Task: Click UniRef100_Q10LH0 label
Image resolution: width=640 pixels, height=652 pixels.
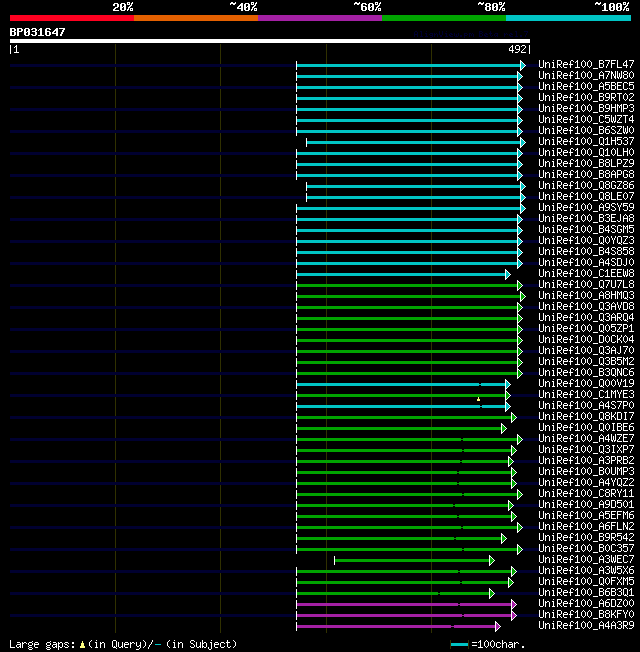Action: (x=586, y=153)
